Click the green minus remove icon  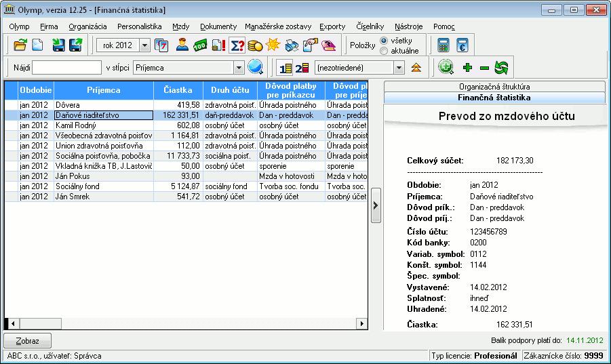[x=484, y=68]
